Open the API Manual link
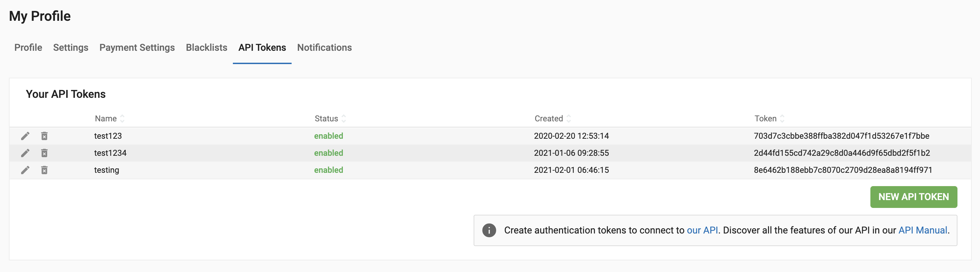Viewport: 980px width, 272px height. point(923,230)
